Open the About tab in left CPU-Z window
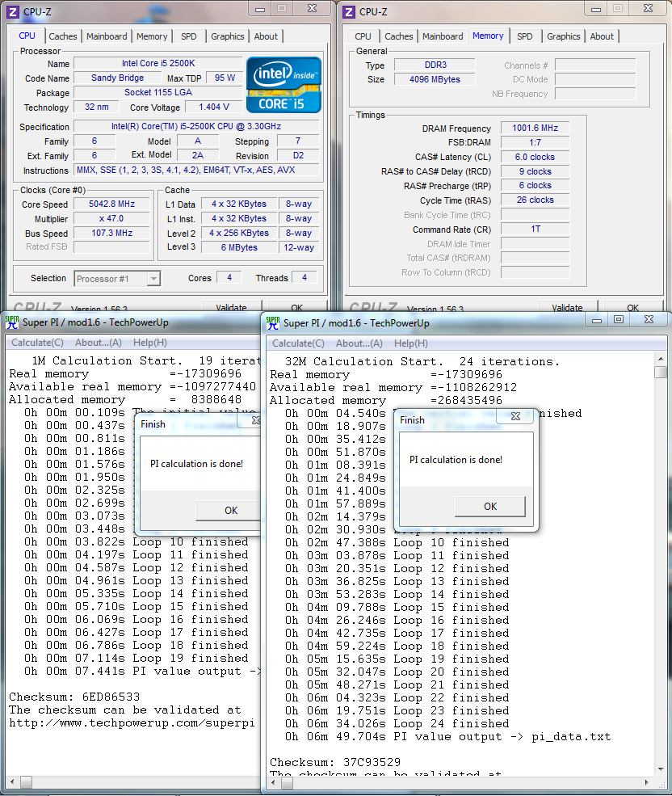Screen dimensions: 672x796 point(266,36)
